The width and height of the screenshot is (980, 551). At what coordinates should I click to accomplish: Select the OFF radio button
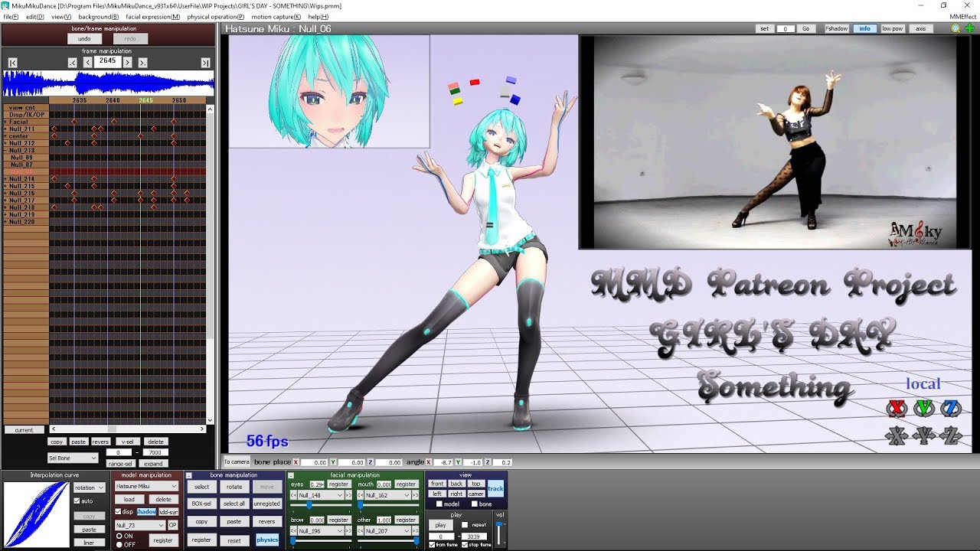click(119, 544)
